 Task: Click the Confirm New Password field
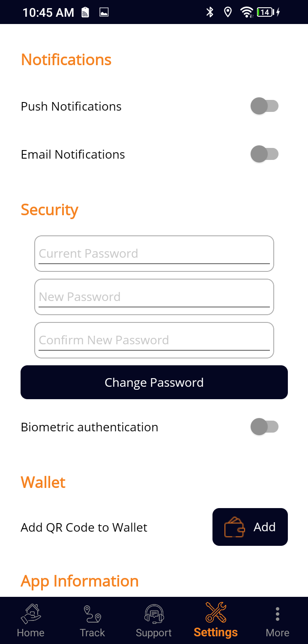154,340
